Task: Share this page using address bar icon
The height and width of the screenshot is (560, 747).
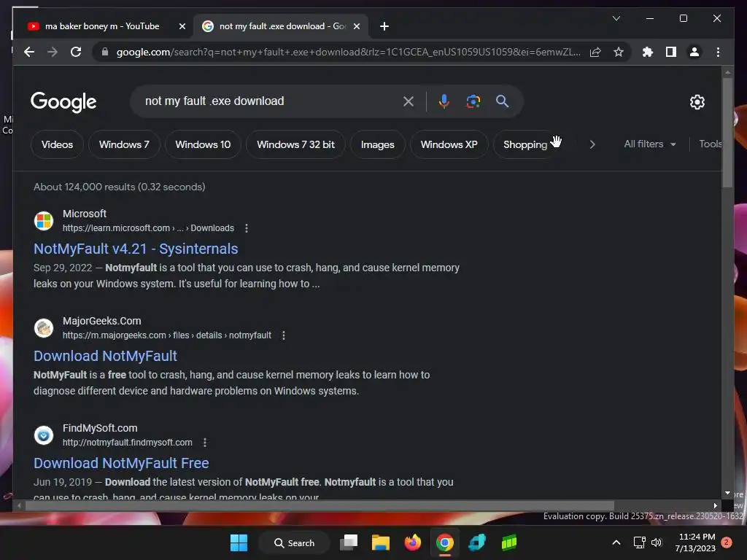Action: tap(595, 52)
